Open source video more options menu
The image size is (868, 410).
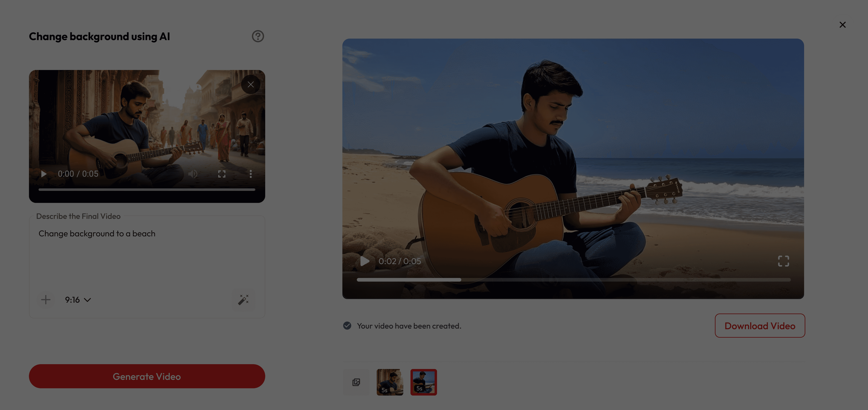pyautogui.click(x=250, y=174)
